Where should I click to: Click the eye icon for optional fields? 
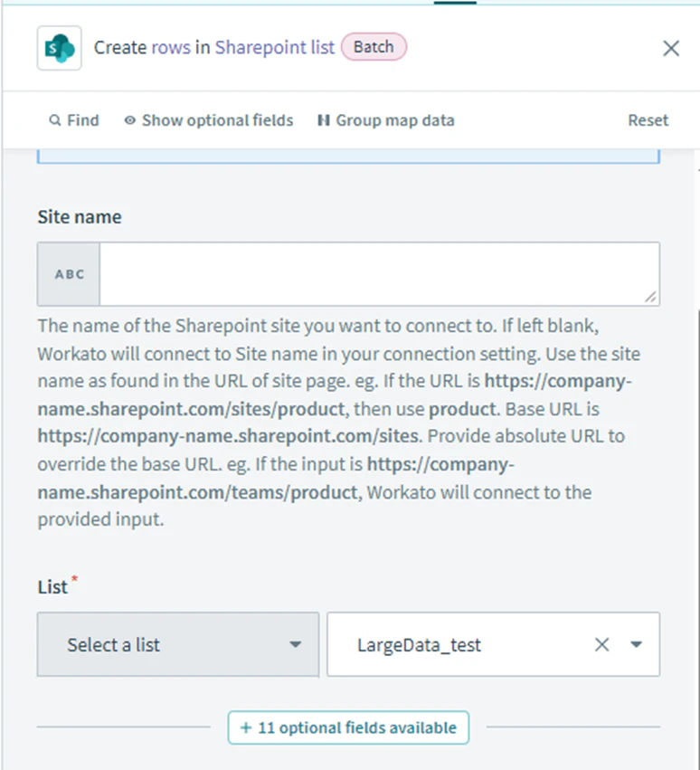pyautogui.click(x=129, y=120)
